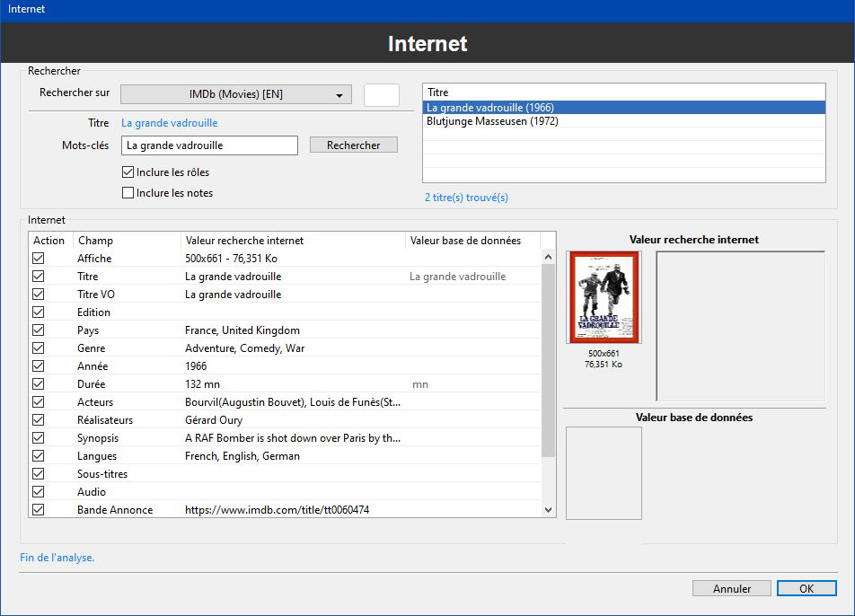Toggle the Acteurs row checkbox
This screenshot has width=855, height=616.
tap(39, 402)
